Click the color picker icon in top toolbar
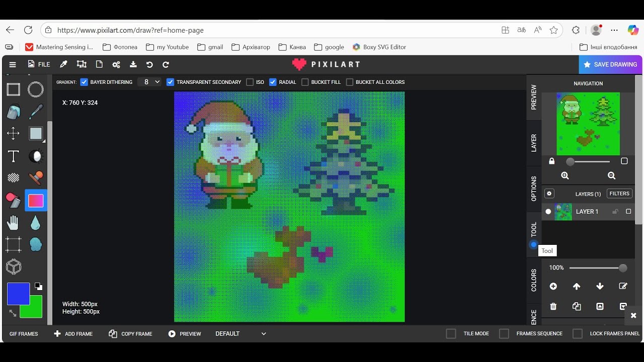 point(63,64)
